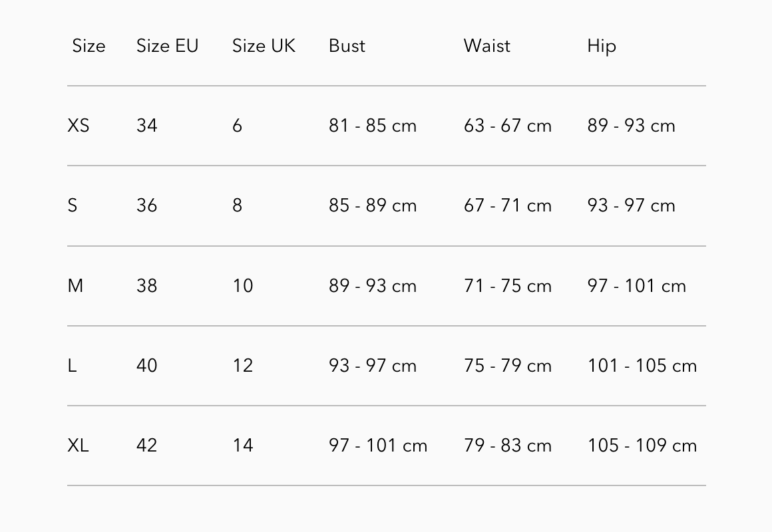
Task: Click waist measurement 79 - 83 cm
Action: 507,446
